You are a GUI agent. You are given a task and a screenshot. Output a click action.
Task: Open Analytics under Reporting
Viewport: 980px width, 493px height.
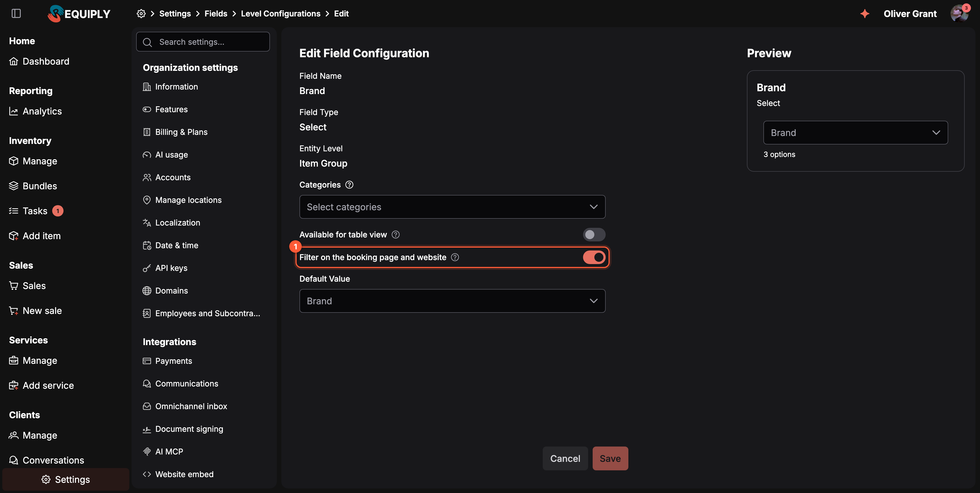[35, 111]
